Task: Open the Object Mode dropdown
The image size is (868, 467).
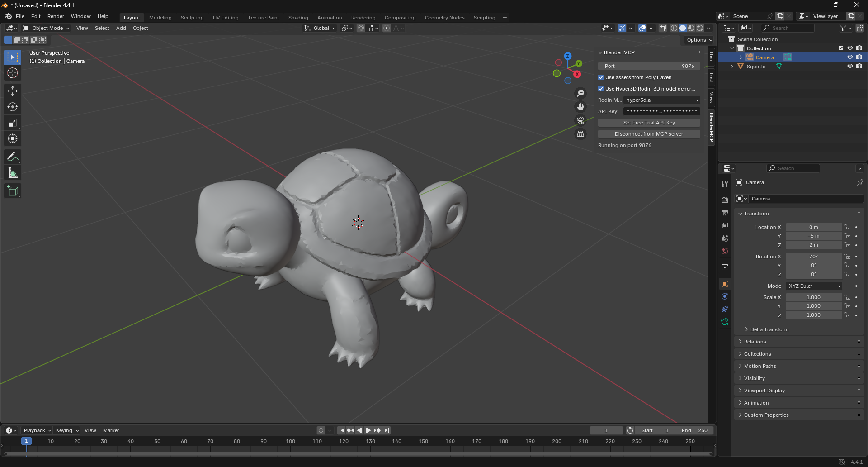Action: click(x=47, y=28)
